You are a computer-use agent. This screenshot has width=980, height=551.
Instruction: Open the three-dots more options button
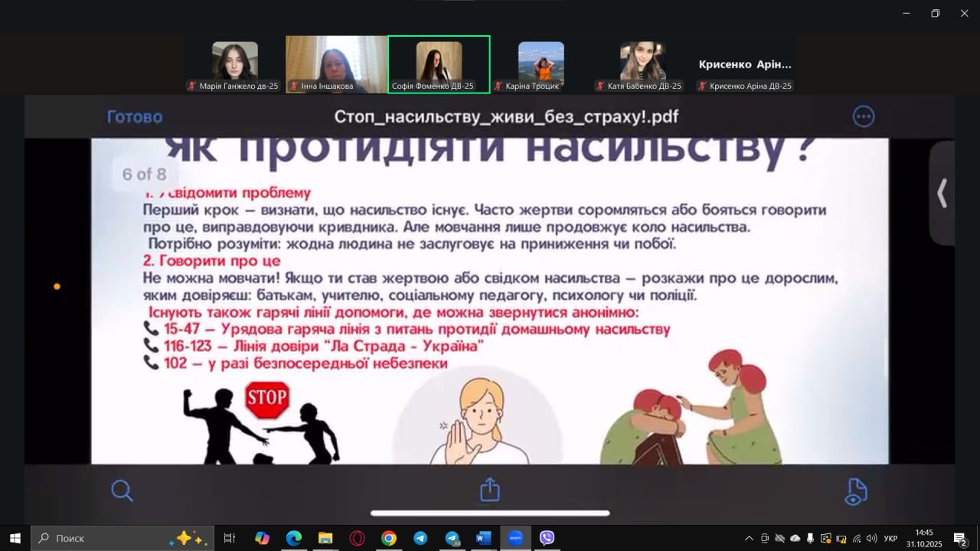tap(864, 116)
